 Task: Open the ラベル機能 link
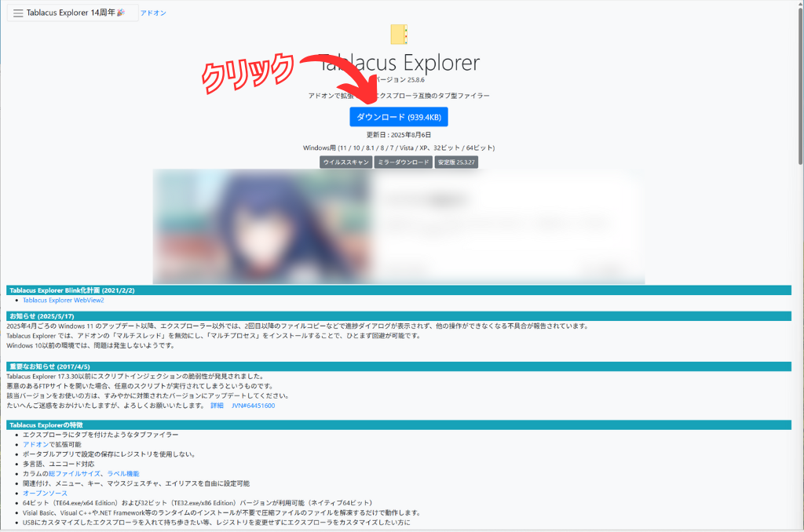(x=123, y=474)
